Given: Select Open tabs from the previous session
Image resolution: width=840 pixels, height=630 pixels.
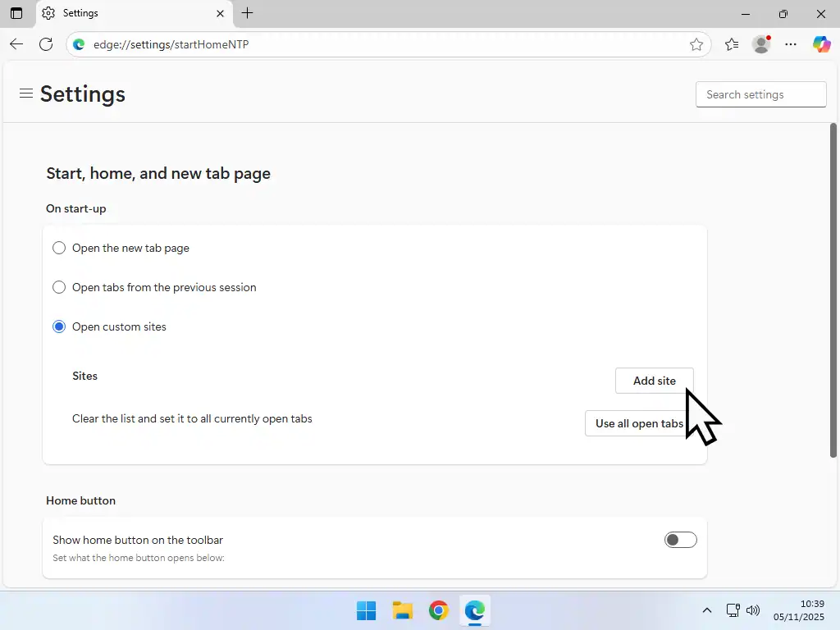Looking at the screenshot, I should (x=59, y=287).
